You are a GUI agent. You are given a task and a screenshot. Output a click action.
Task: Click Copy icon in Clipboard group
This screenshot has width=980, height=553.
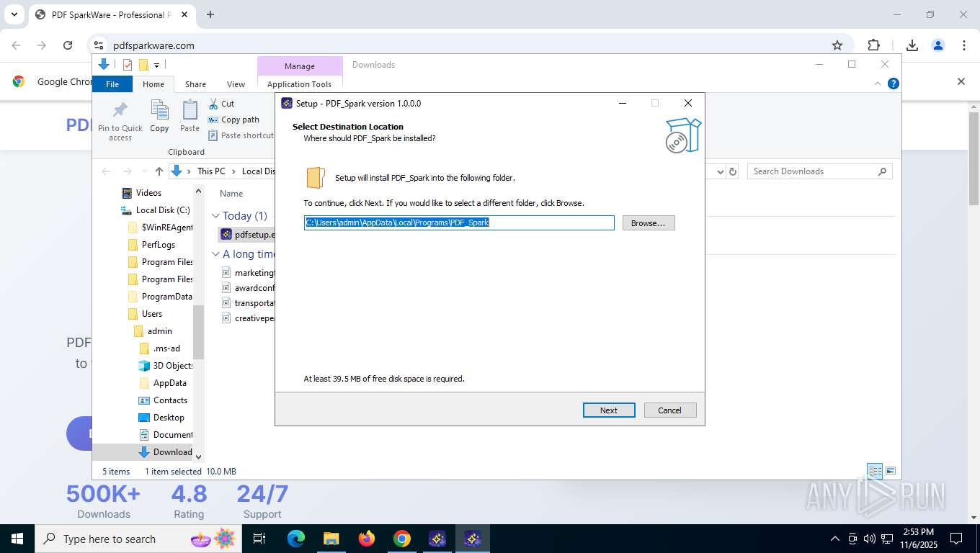click(x=159, y=117)
